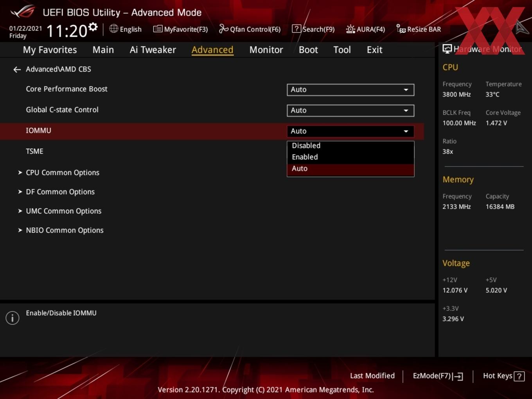Click the 01/22/2021 date text
Screen dimensions: 532x399
(25, 29)
